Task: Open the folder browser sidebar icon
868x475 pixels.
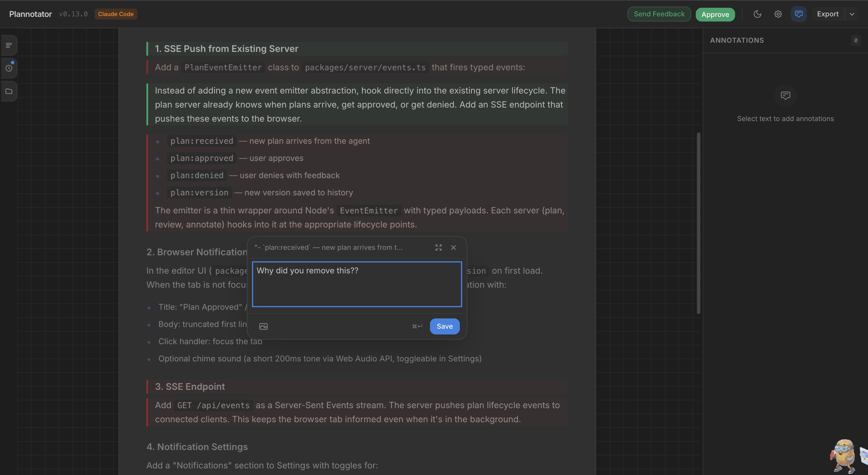Action: click(9, 91)
